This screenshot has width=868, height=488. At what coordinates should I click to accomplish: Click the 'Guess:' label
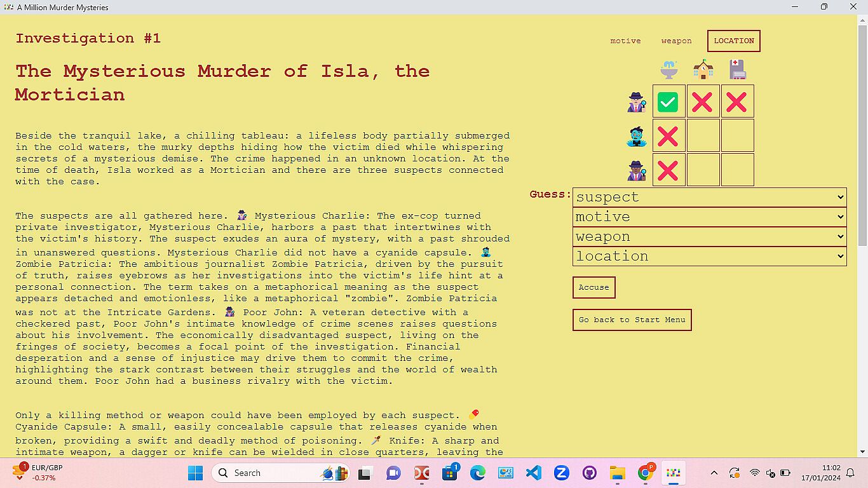click(x=550, y=194)
